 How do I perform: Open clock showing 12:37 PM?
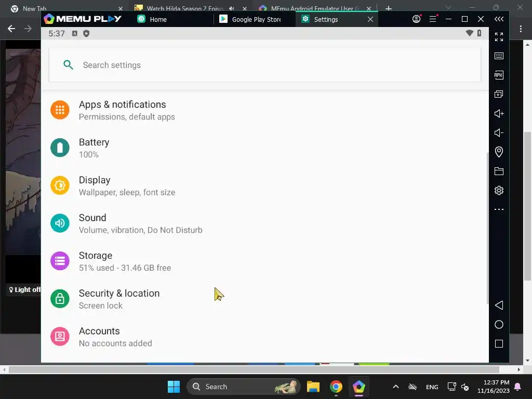(x=494, y=387)
